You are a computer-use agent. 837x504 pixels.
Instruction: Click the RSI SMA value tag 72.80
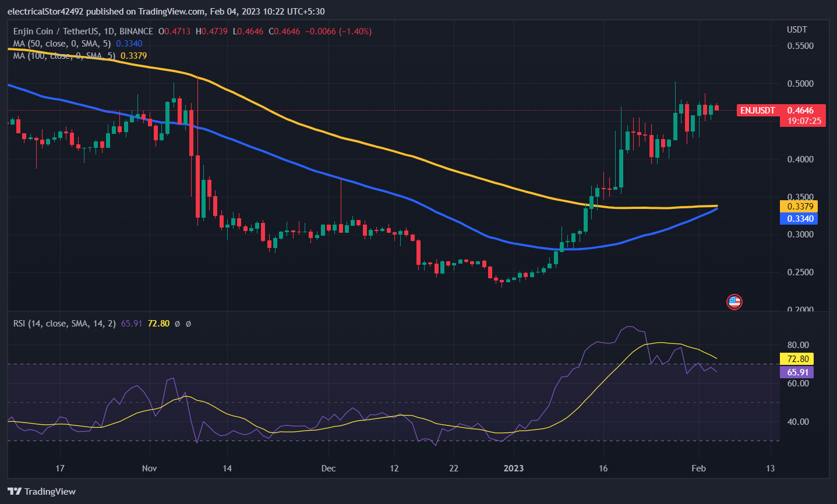point(797,359)
